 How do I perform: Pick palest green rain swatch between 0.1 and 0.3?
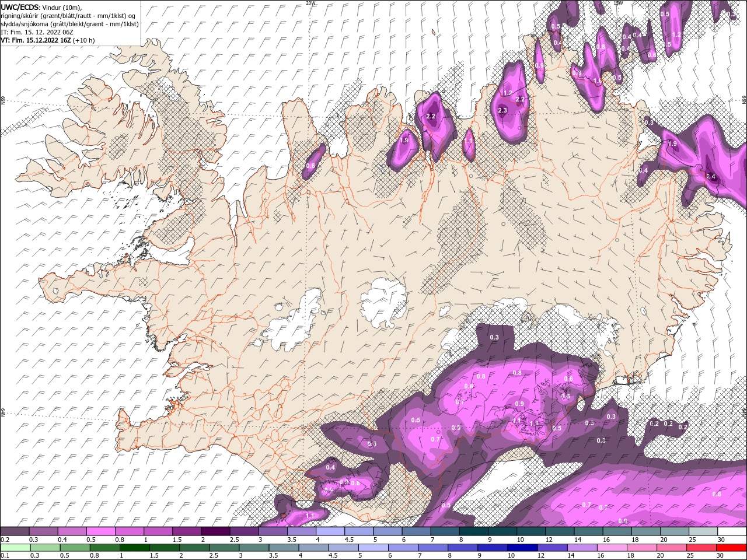15,548
